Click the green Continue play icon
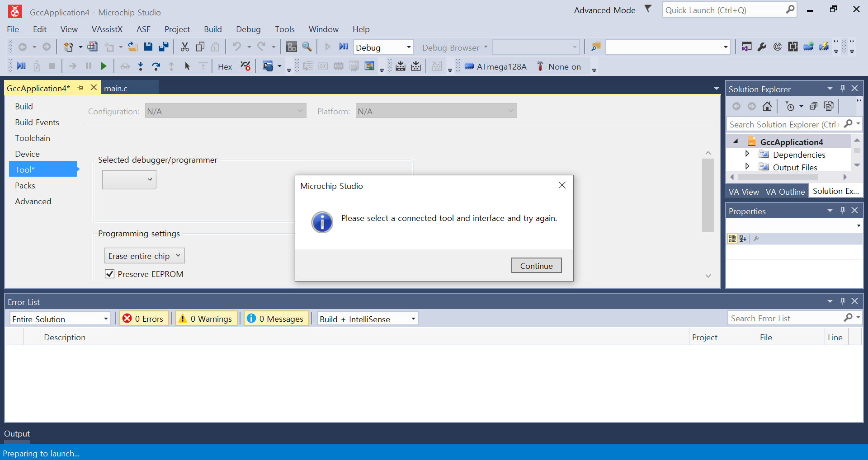Image resolution: width=868 pixels, height=460 pixels. [x=104, y=66]
